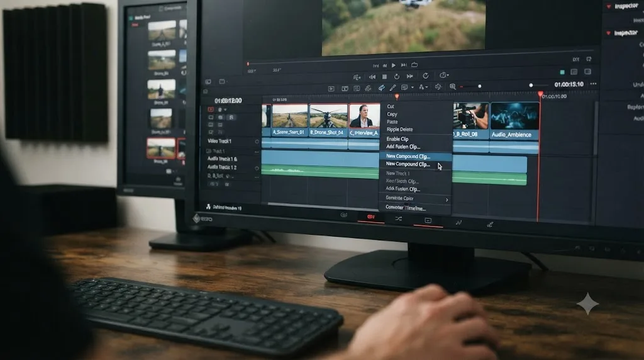Open the dropdown arrow next to flag icon
The width and height of the screenshot is (644, 360).
[413, 87]
